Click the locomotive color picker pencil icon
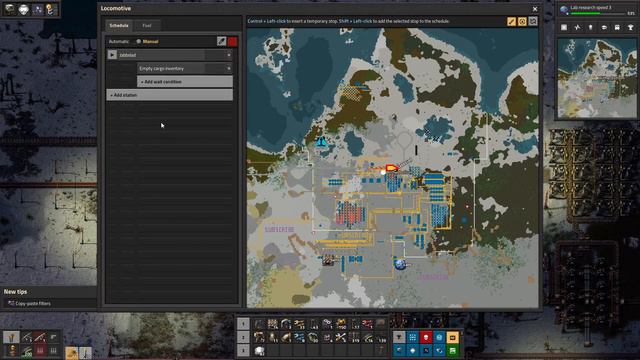 click(221, 41)
